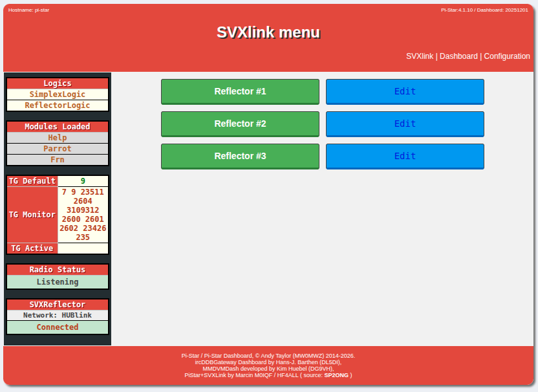This screenshot has width=538, height=392.
Task: Edit the Reflector #2 settings
Action: [x=405, y=124]
